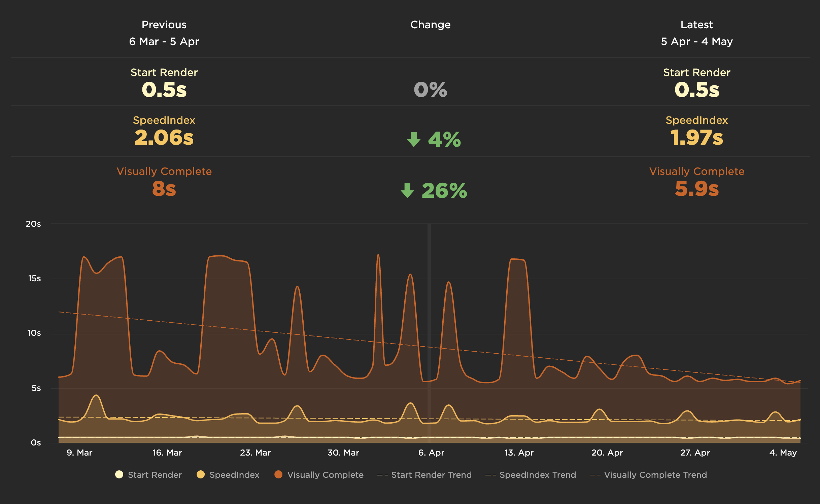820x504 pixels.
Task: Click the previous Visually Complete value 8s
Action: (164, 188)
